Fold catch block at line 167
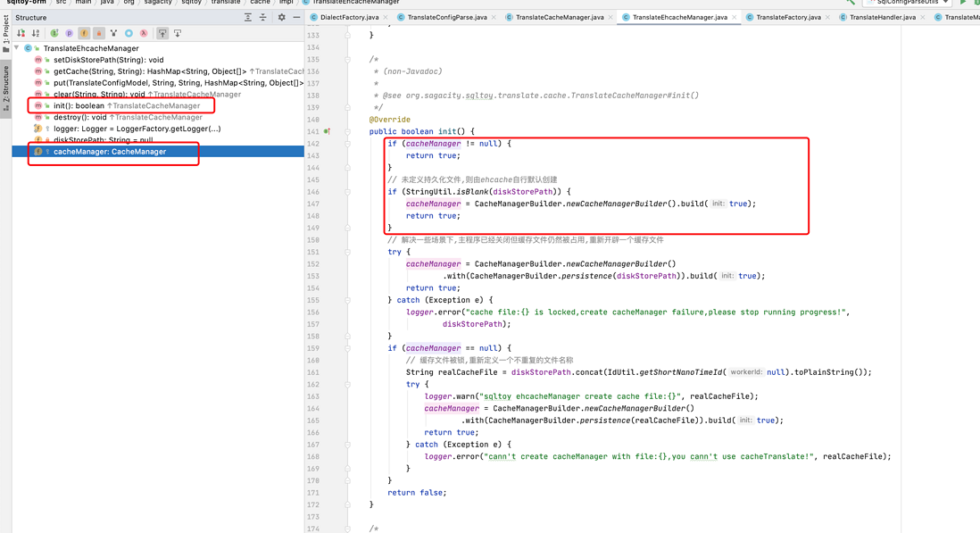 point(347,445)
